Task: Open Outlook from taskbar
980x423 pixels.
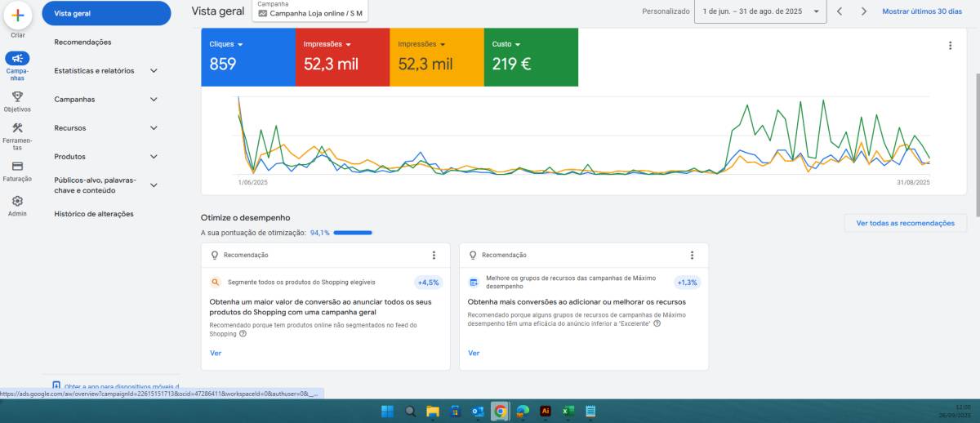Action: [x=478, y=412]
